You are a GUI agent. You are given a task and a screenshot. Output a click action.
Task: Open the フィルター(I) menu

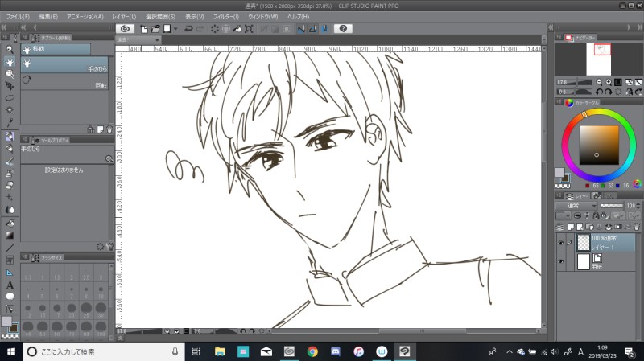(226, 17)
